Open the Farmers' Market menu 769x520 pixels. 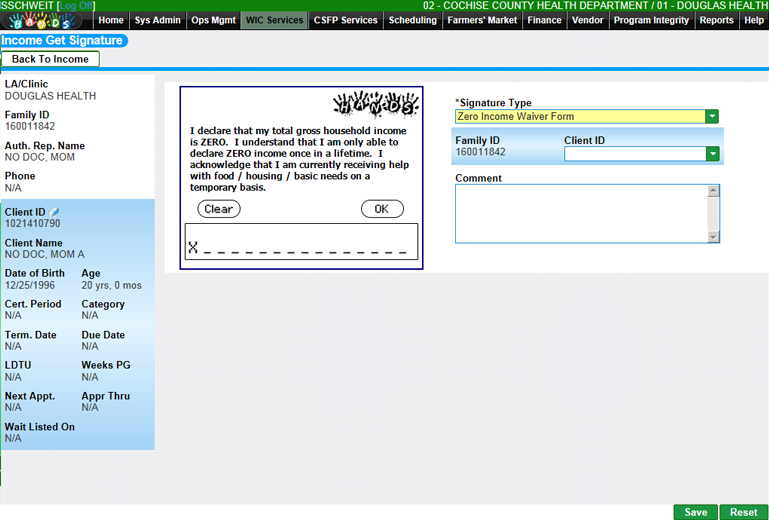coord(482,20)
